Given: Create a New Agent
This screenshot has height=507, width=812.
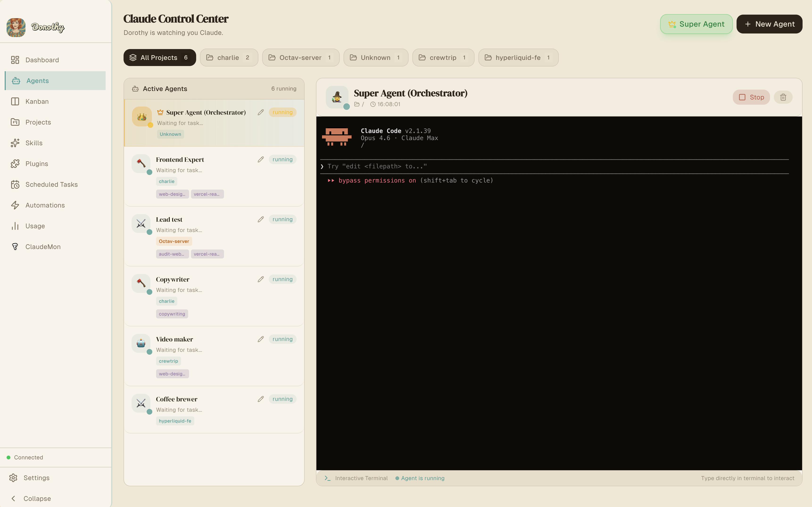Looking at the screenshot, I should coord(769,24).
